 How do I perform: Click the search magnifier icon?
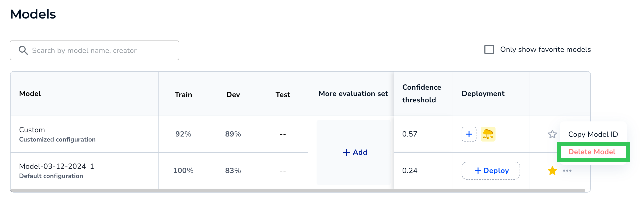pos(23,50)
